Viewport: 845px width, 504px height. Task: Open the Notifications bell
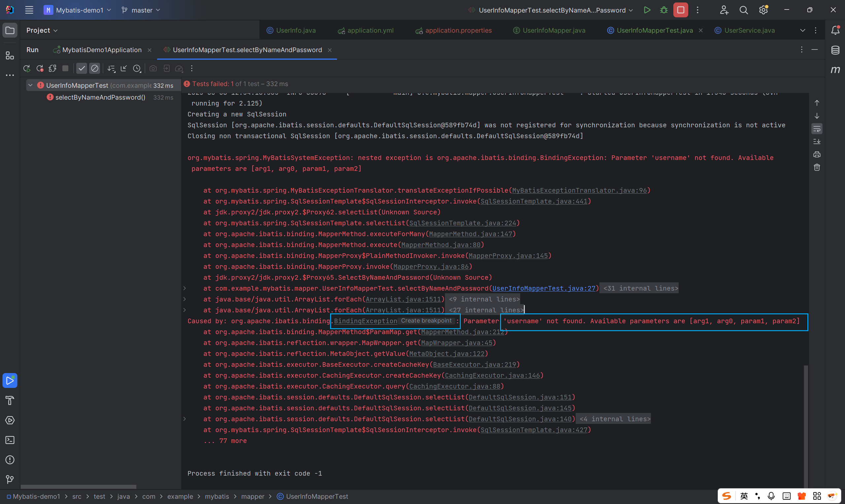[835, 31]
